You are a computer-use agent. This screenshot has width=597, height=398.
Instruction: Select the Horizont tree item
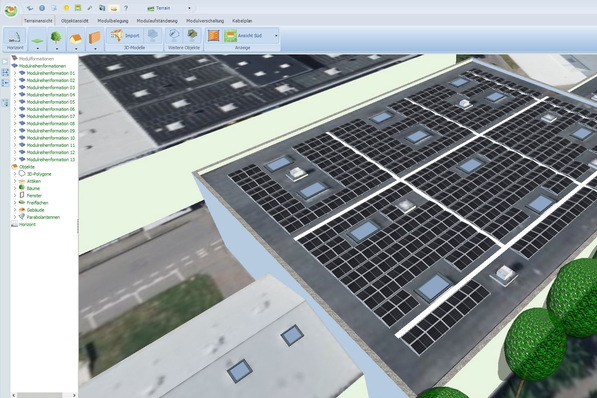click(27, 224)
